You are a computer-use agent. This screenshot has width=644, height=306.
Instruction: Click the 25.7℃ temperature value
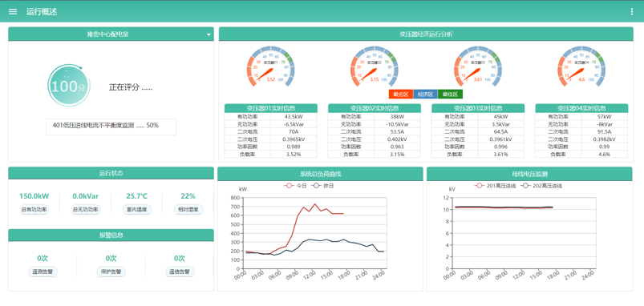tap(137, 196)
